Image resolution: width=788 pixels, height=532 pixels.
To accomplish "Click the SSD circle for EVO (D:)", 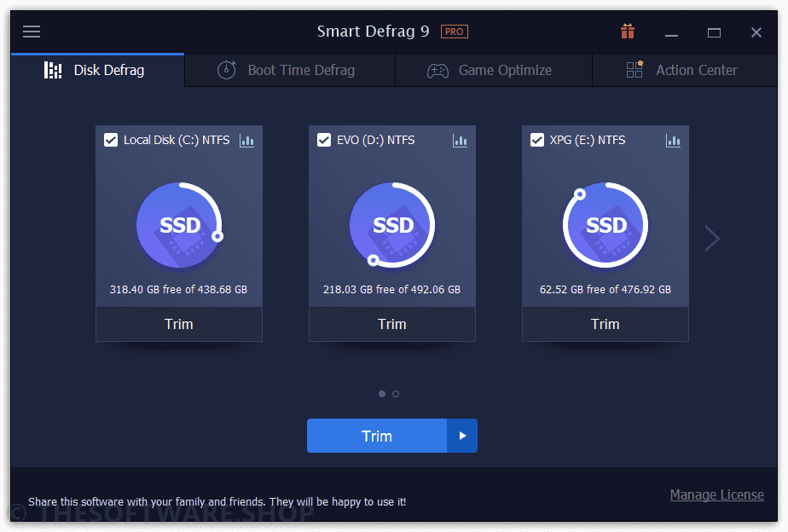I will tap(392, 225).
